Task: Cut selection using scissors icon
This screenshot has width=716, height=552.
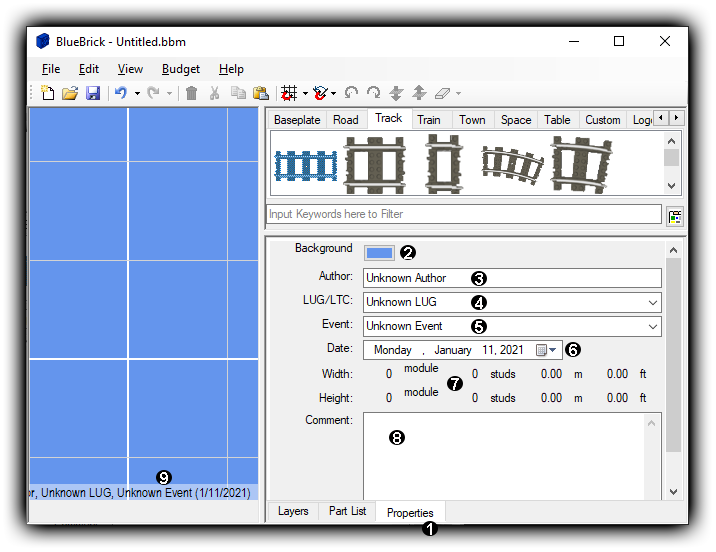Action: 214,93
